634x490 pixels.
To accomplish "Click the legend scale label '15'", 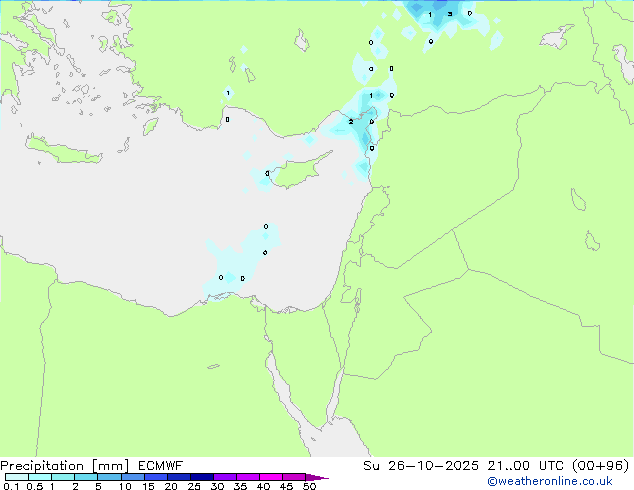I will tap(148, 486).
